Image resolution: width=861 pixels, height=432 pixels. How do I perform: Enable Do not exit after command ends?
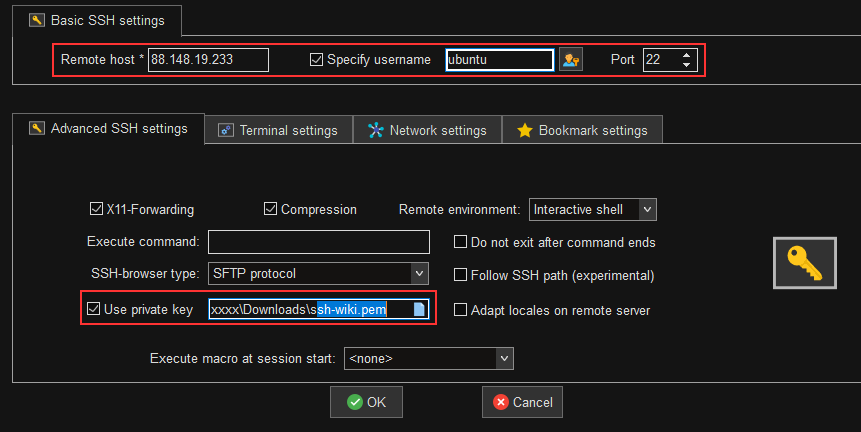461,242
